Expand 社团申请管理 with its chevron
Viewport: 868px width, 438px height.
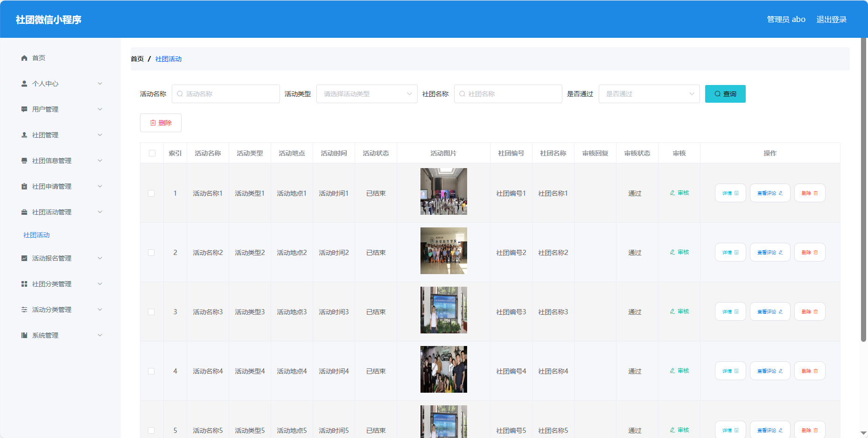coord(100,186)
